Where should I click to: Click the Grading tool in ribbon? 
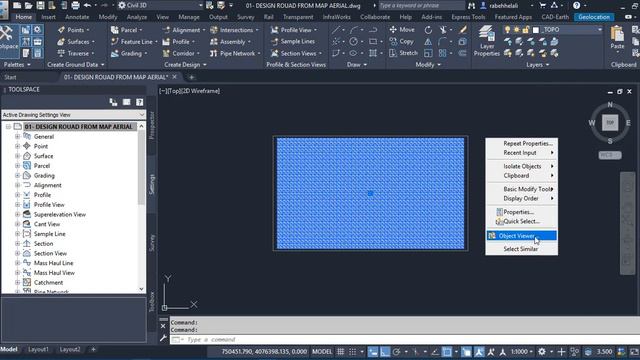[128, 53]
